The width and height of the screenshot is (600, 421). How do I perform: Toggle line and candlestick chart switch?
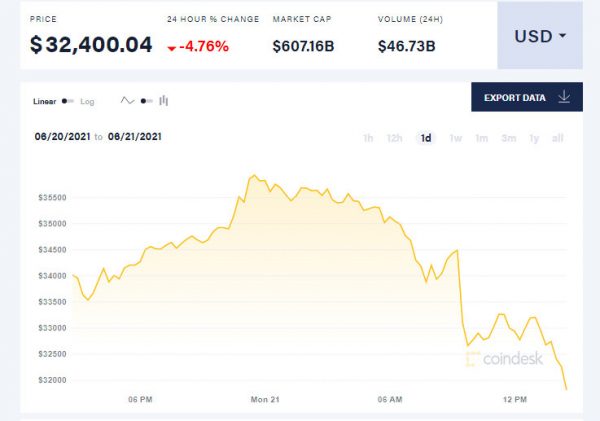coord(146,100)
